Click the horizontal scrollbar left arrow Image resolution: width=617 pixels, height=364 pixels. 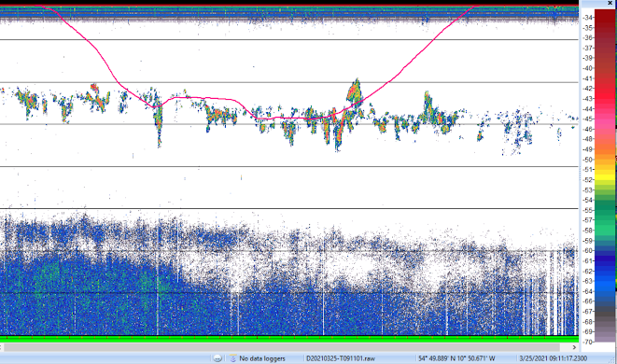click(1, 347)
